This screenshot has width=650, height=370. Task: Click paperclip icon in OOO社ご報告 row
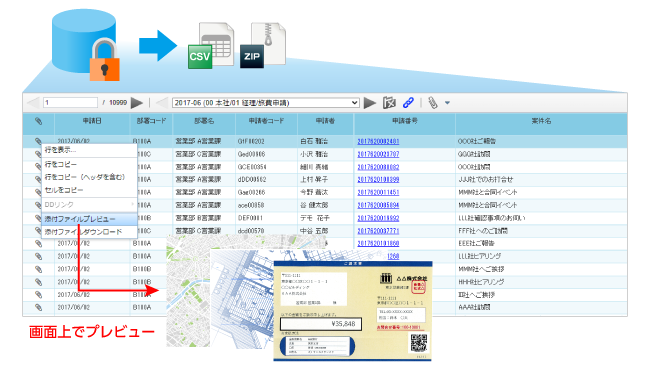(x=38, y=141)
